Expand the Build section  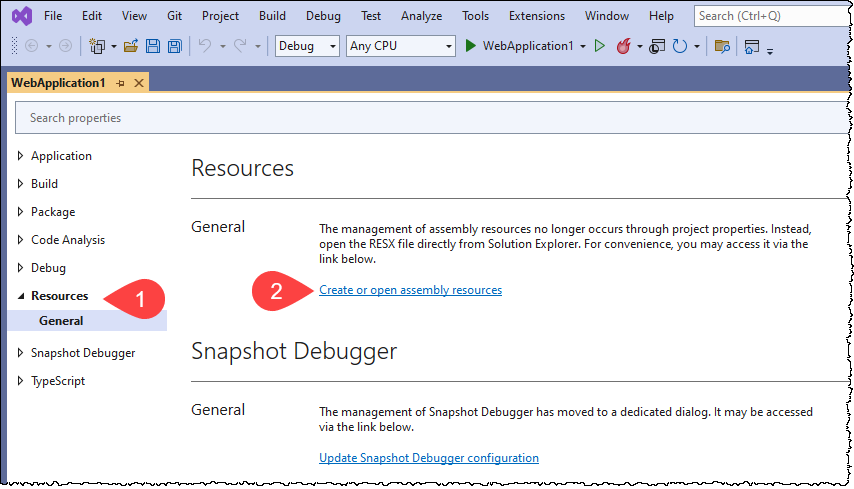coord(20,184)
